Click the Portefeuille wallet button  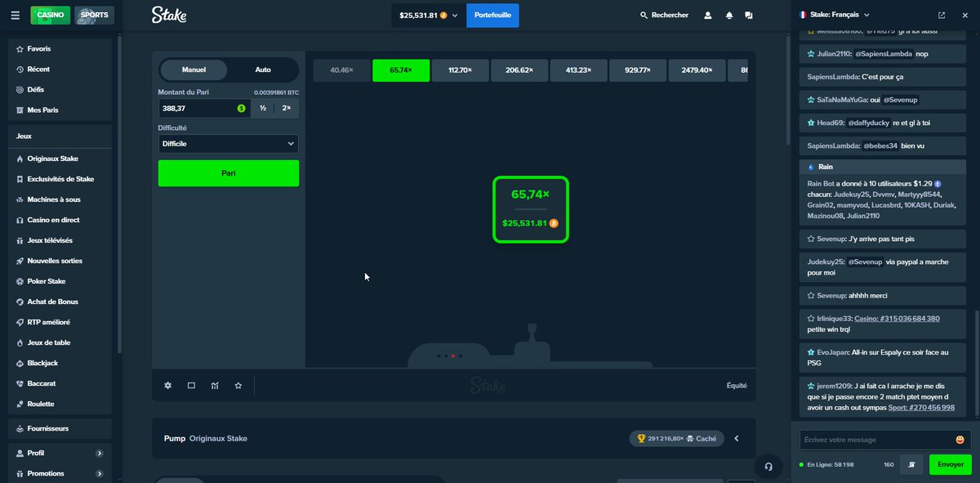pyautogui.click(x=492, y=16)
